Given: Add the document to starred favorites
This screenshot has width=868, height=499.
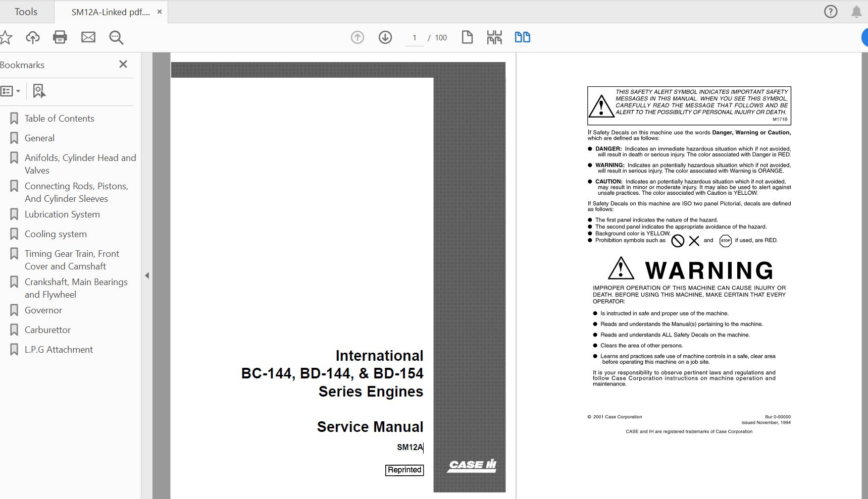Looking at the screenshot, I should [6, 37].
